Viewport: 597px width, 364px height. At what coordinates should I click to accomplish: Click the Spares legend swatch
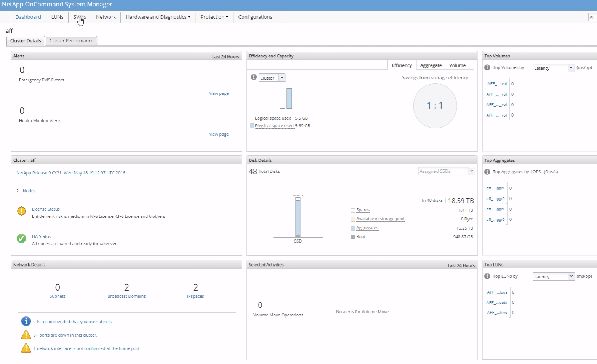353,210
